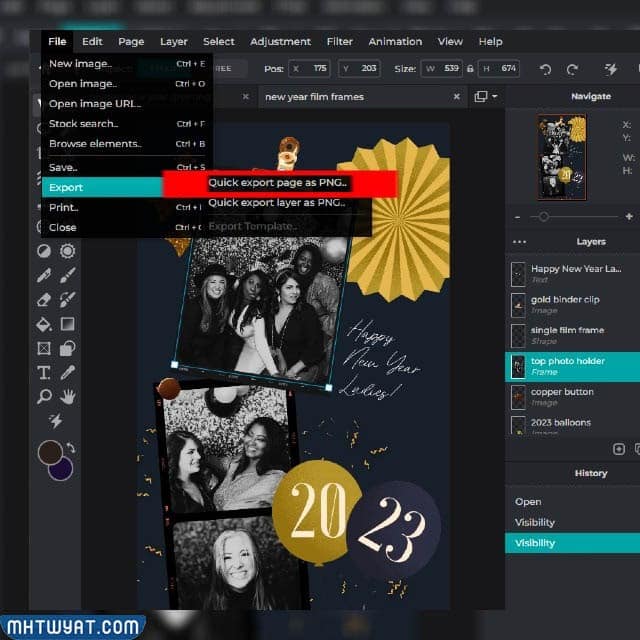Click the height H size field
Screen dimensions: 640x640
coord(499,69)
